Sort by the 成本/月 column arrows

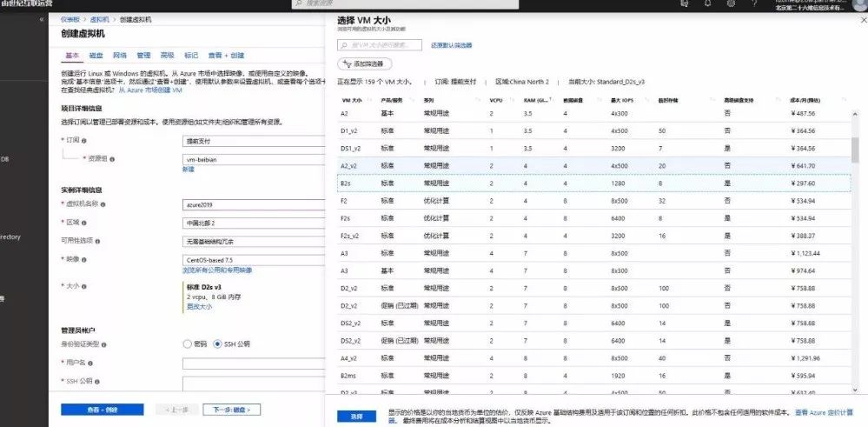pyautogui.click(x=845, y=100)
